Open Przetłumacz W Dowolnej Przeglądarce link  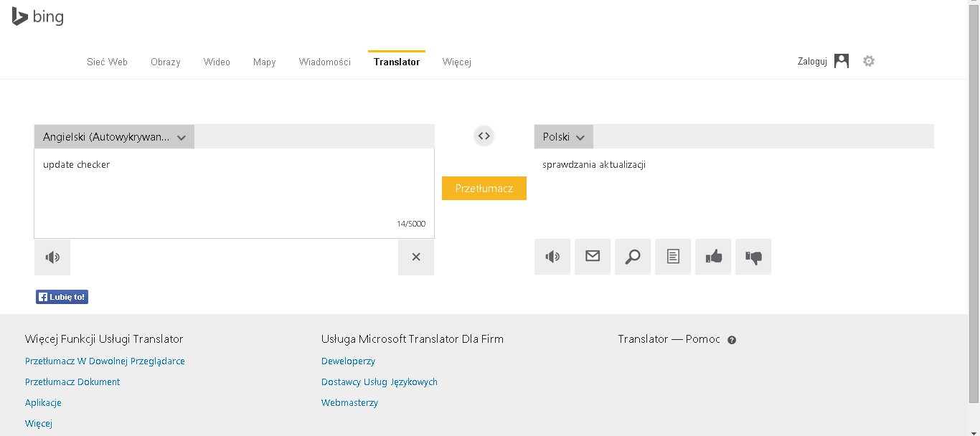pos(105,361)
